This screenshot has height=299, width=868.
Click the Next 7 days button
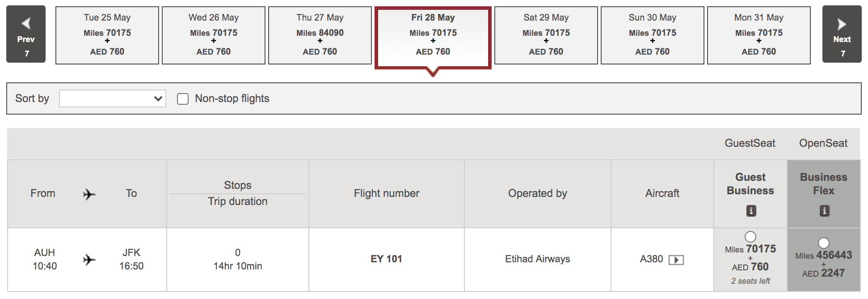click(x=842, y=34)
